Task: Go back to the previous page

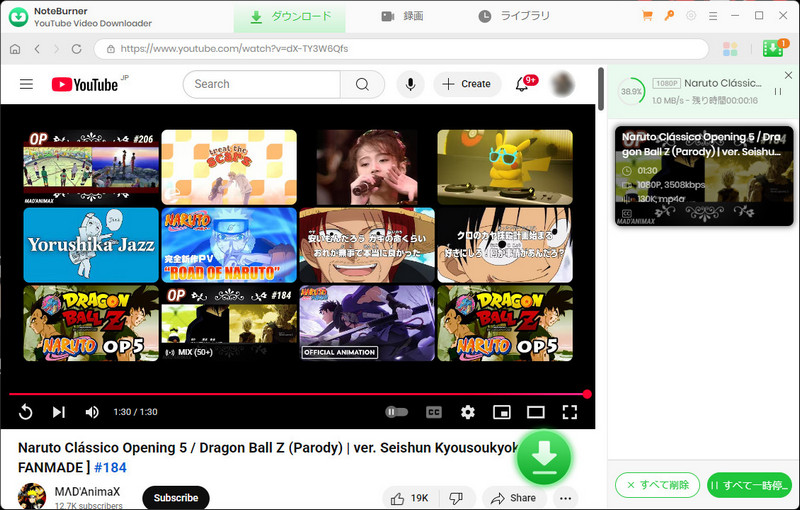Action: point(37,49)
